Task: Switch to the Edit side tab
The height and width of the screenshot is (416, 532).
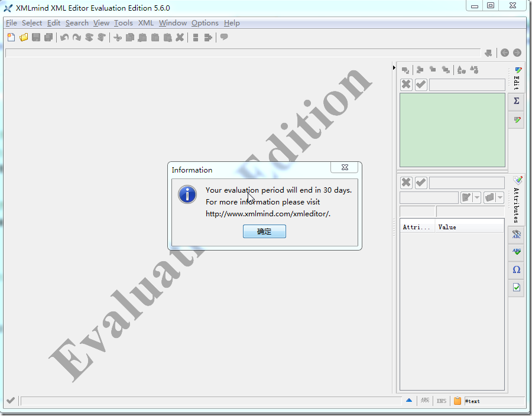Action: click(517, 79)
